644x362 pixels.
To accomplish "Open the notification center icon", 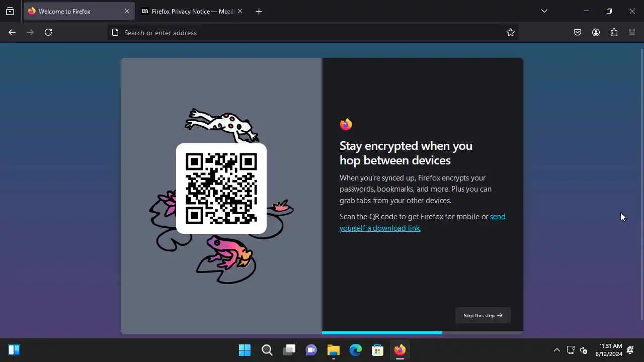I will (630, 350).
